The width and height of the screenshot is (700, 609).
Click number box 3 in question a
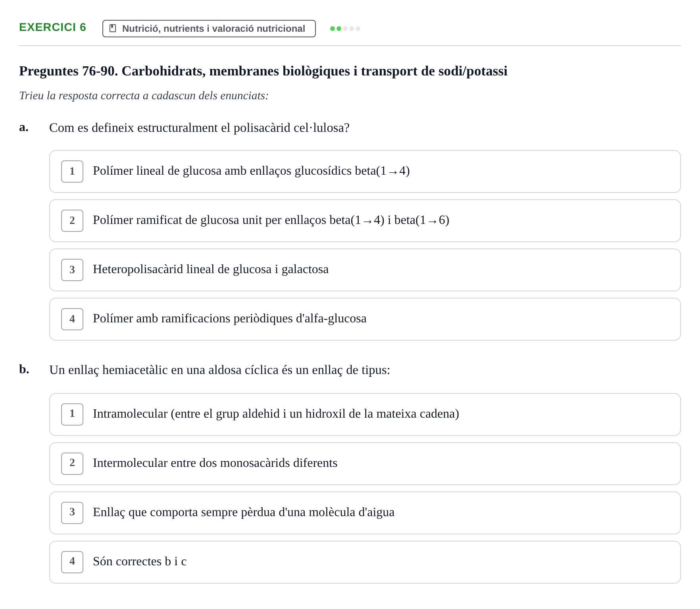[72, 270]
